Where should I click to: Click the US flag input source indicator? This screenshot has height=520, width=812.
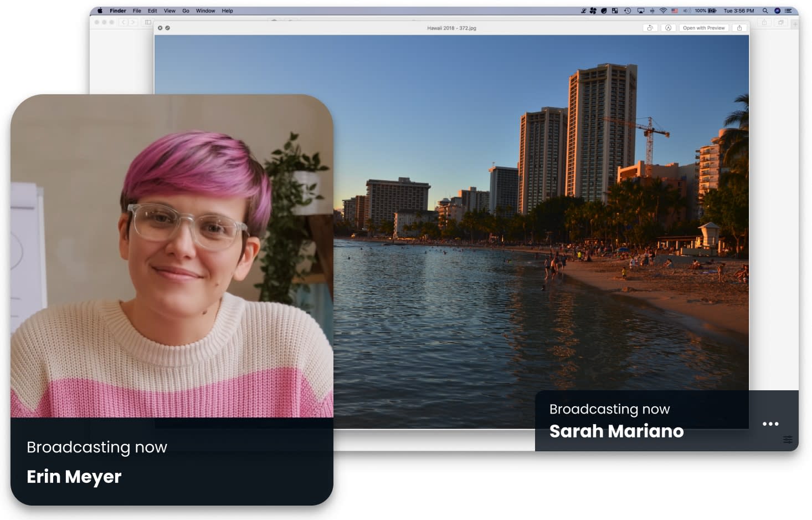pos(675,11)
